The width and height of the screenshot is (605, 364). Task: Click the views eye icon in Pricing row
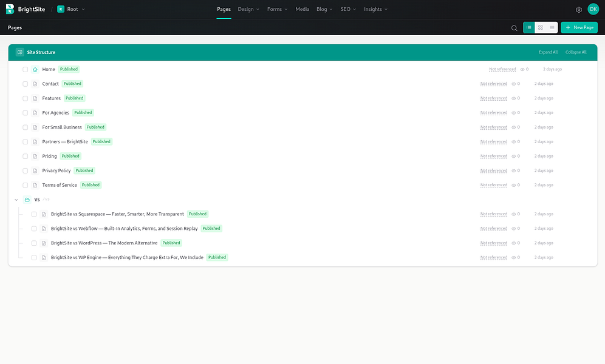pyautogui.click(x=513, y=156)
